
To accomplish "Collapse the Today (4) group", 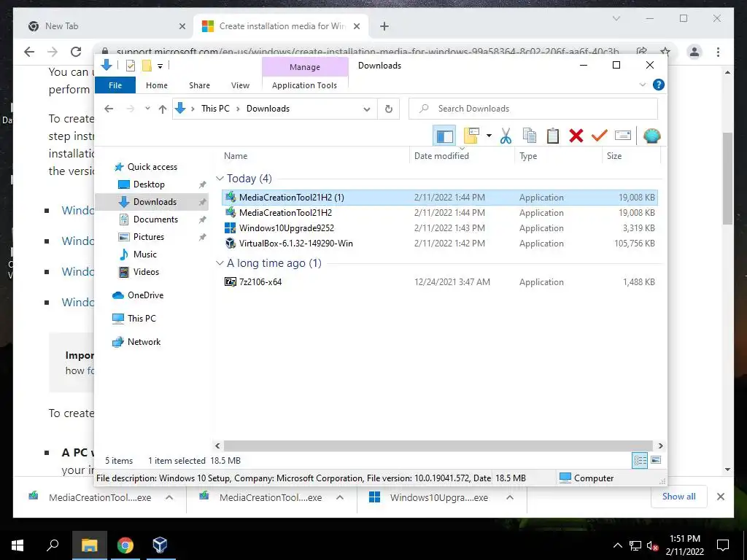I will [x=220, y=178].
